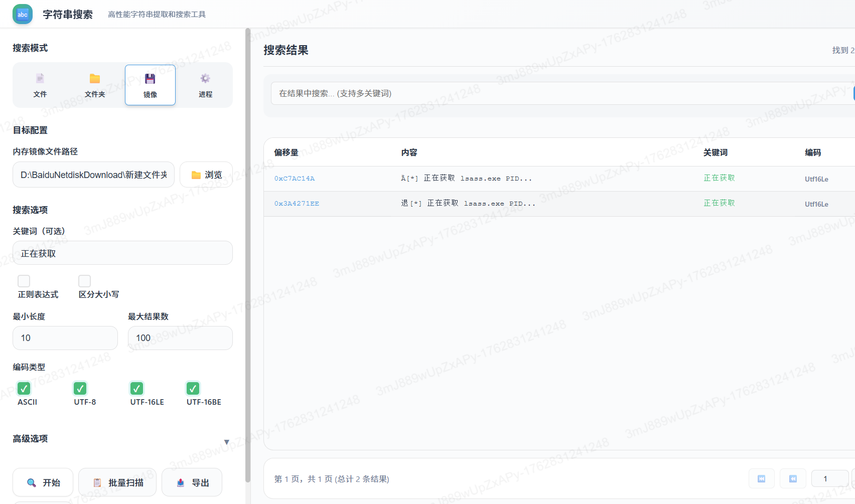Screen dimensions: 855x504
Task: Click Utf16Le in row 0xC7AC14A
Action: [816, 179]
